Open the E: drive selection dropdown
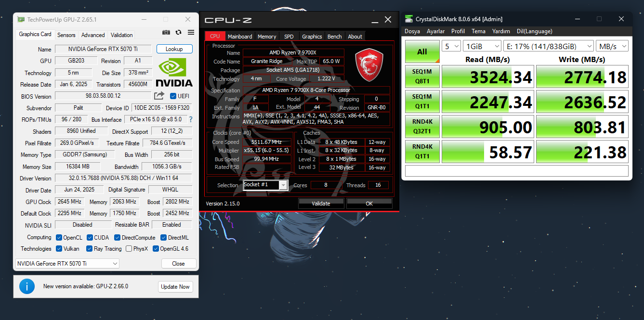The image size is (644, 320). coord(548,46)
